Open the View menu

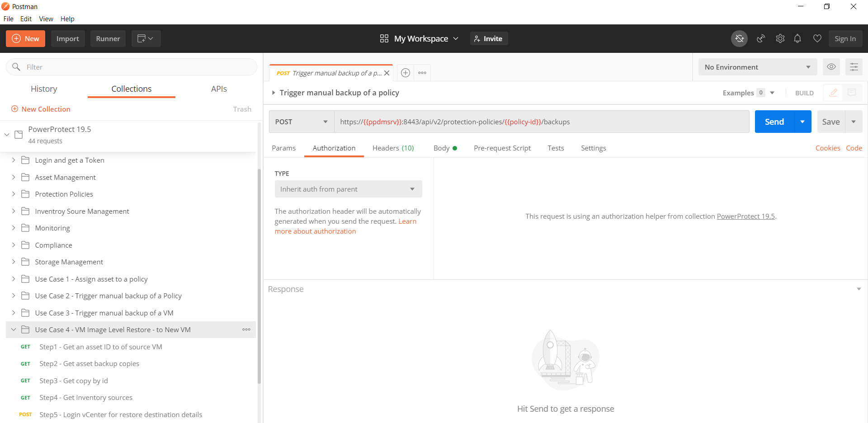point(46,19)
